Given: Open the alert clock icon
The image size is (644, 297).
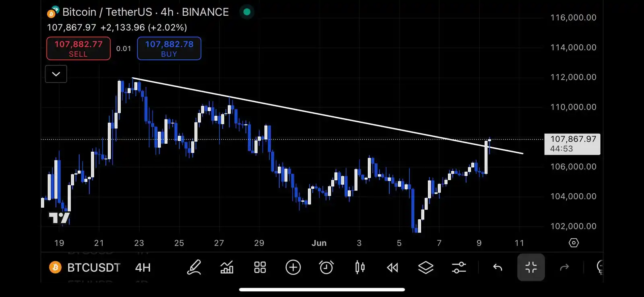Looking at the screenshot, I should click(x=326, y=267).
